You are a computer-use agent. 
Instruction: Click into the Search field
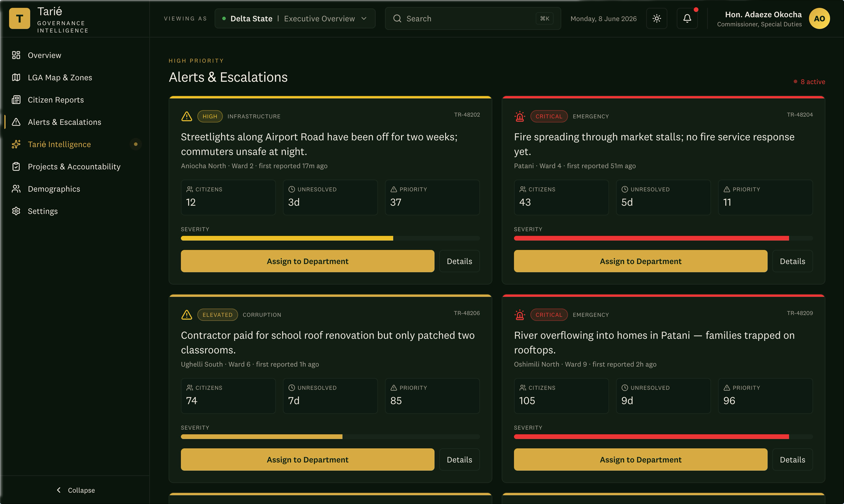(x=473, y=18)
